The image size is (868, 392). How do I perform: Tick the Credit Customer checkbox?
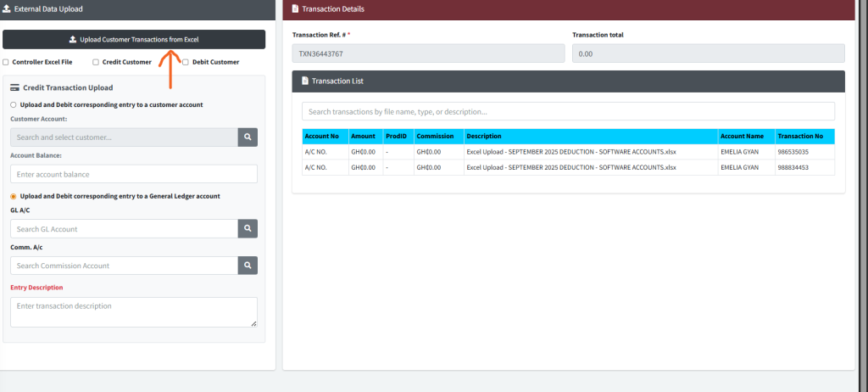(x=96, y=62)
